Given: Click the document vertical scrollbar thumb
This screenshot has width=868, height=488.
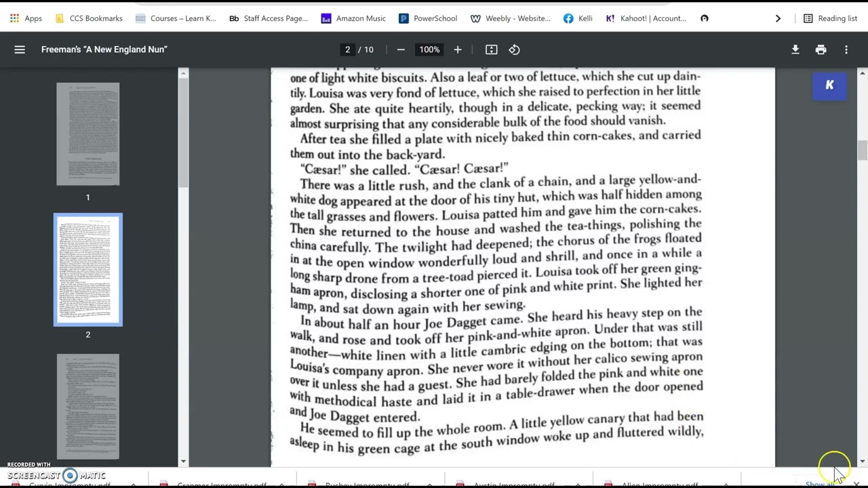Looking at the screenshot, I should (x=862, y=150).
